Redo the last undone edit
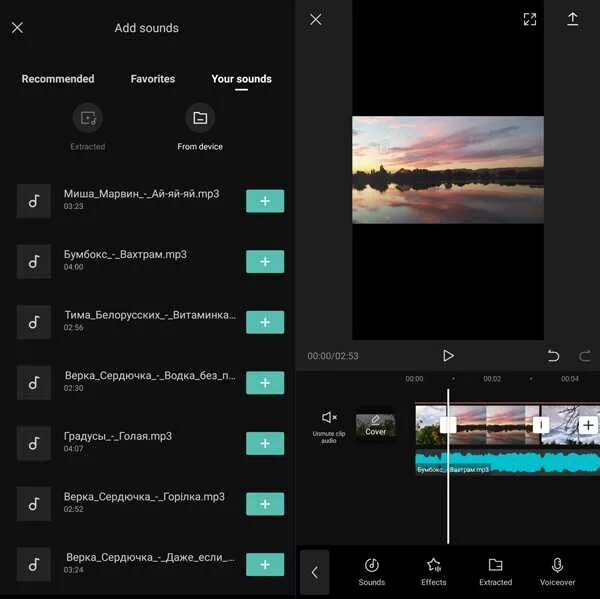Image resolution: width=600 pixels, height=599 pixels. [x=585, y=356]
